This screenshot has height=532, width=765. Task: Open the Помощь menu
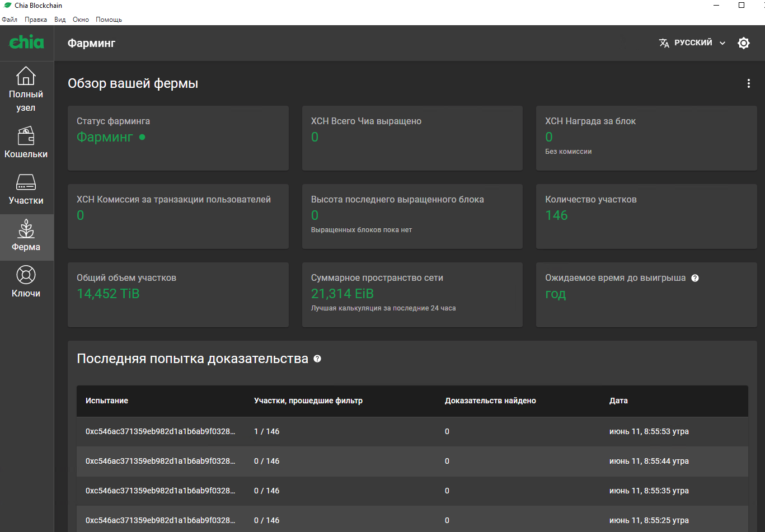pyautogui.click(x=109, y=19)
